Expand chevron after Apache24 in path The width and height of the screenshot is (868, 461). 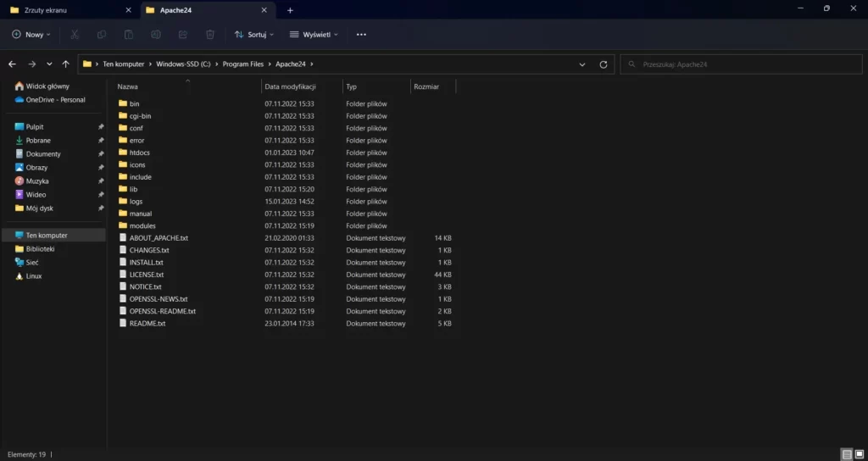312,64
